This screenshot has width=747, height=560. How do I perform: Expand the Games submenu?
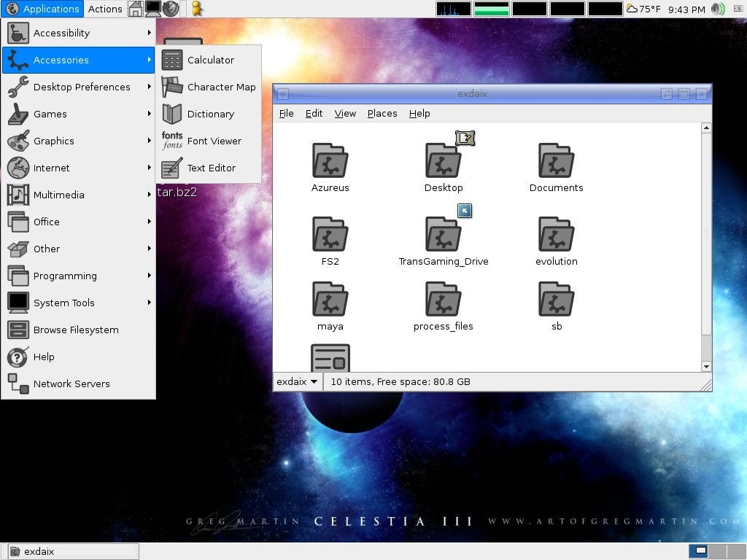pos(79,114)
